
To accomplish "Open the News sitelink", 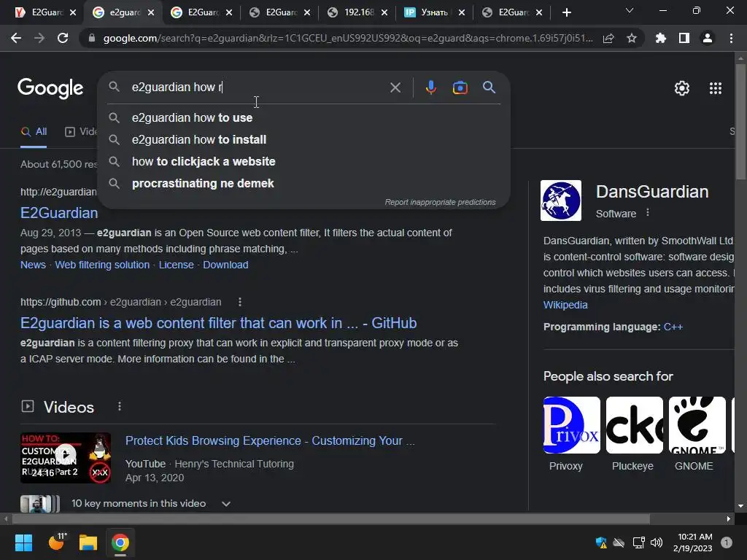I will (x=33, y=265).
